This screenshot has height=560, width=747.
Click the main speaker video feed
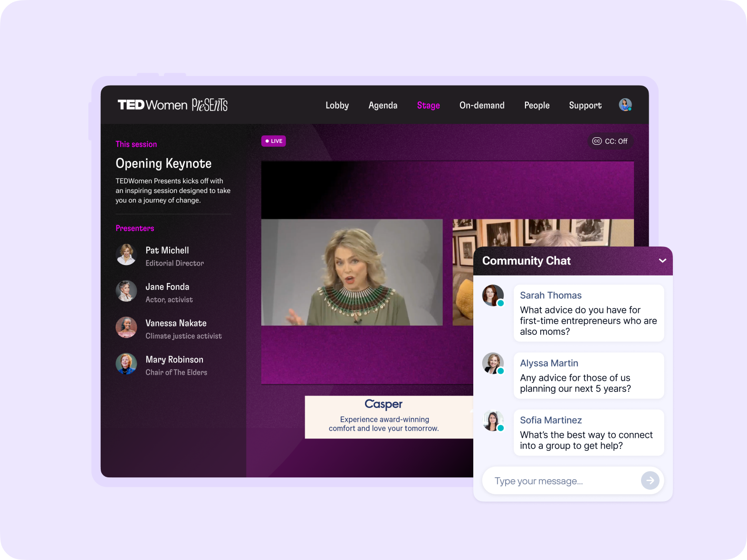point(352,272)
